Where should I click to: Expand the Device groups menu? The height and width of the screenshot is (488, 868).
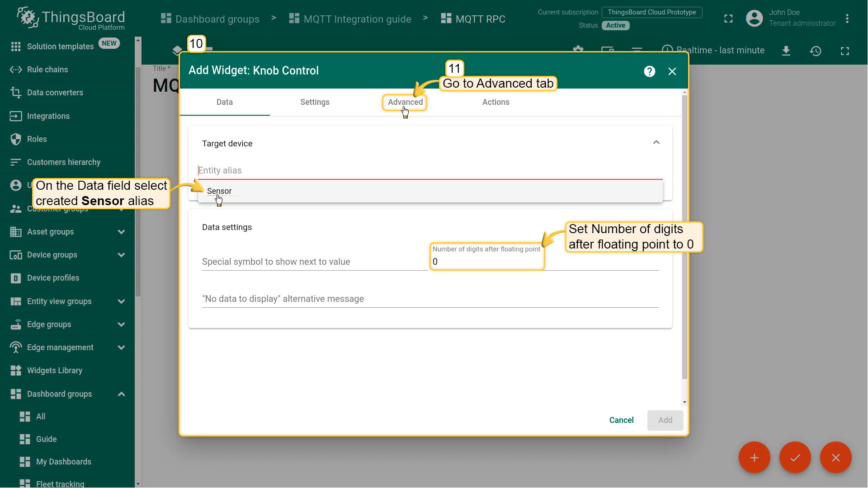[121, 255]
